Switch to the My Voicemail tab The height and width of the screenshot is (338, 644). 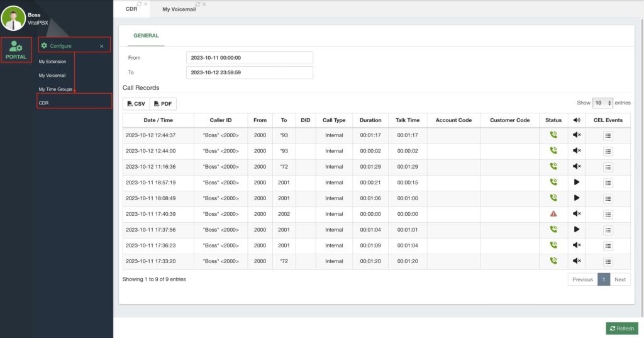(179, 9)
